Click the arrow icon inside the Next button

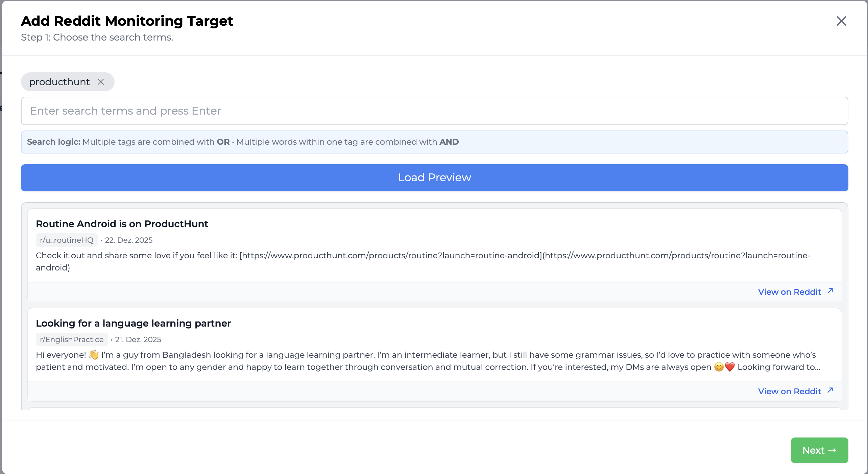[833, 450]
